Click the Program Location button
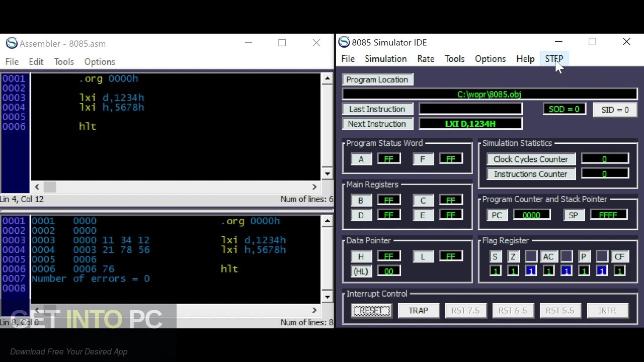 pyautogui.click(x=377, y=79)
